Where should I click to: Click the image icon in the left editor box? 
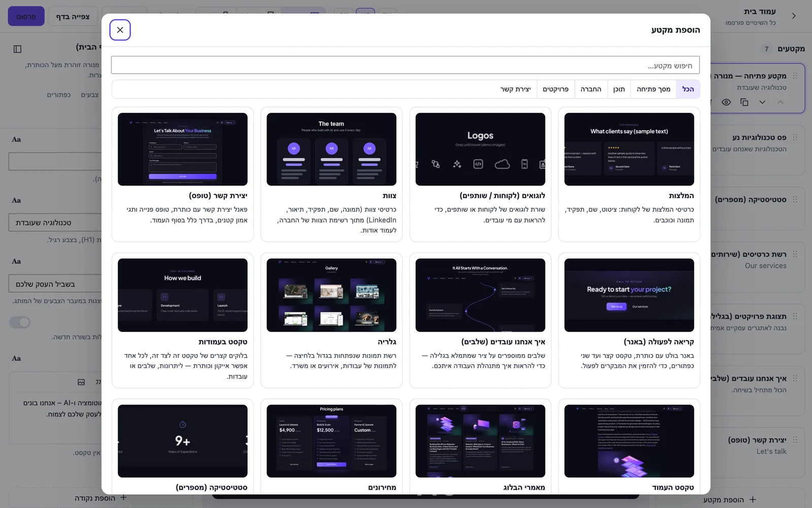(81, 382)
